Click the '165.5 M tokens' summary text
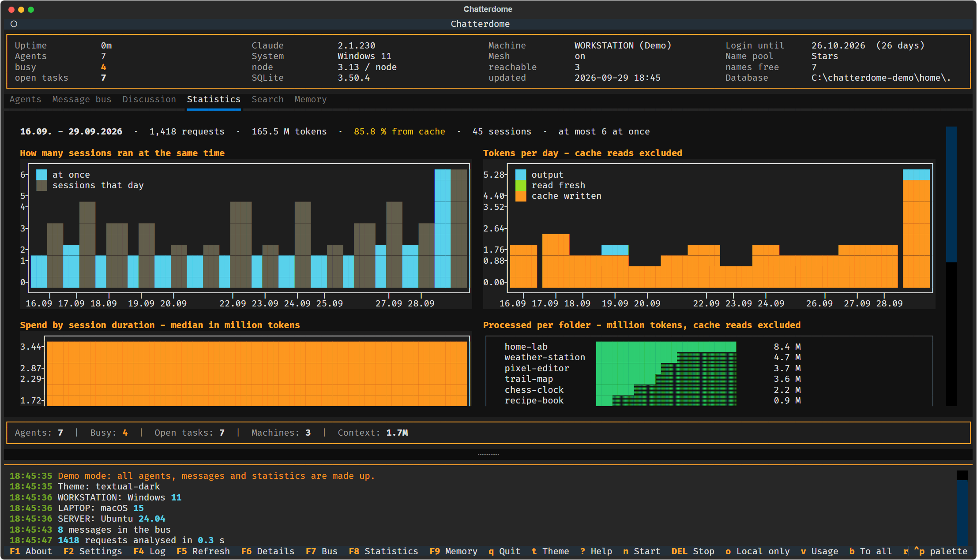 coord(289,132)
